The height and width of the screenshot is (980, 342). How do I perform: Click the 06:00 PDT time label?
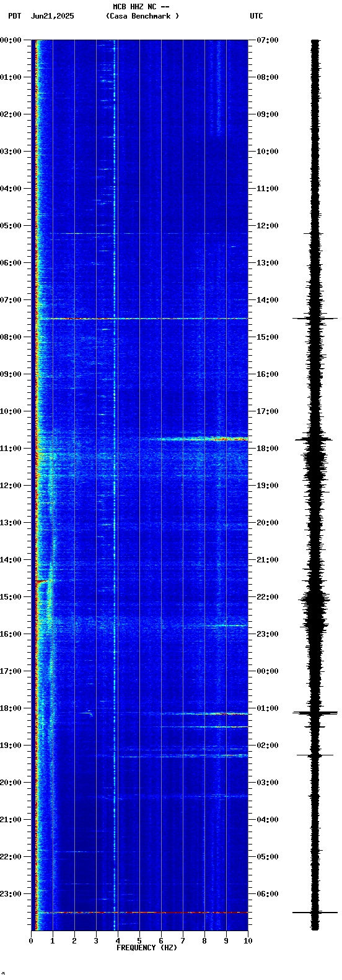(11, 263)
